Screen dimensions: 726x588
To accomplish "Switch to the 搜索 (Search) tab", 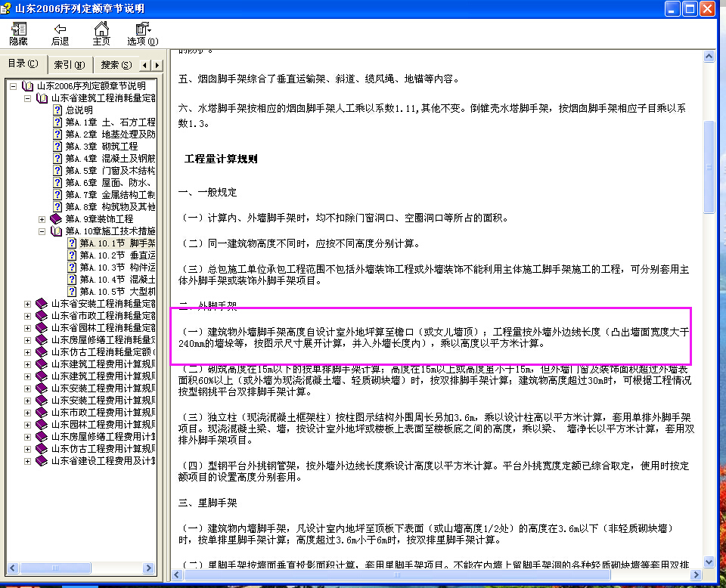I will click(x=116, y=65).
